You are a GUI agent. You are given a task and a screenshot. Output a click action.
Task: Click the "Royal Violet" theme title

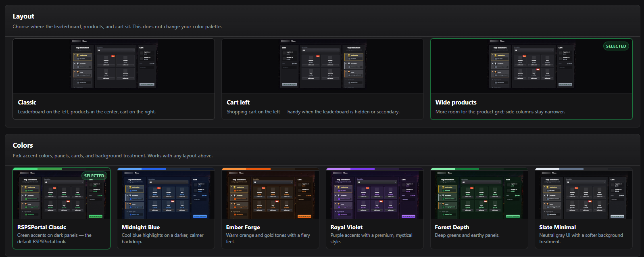346,227
